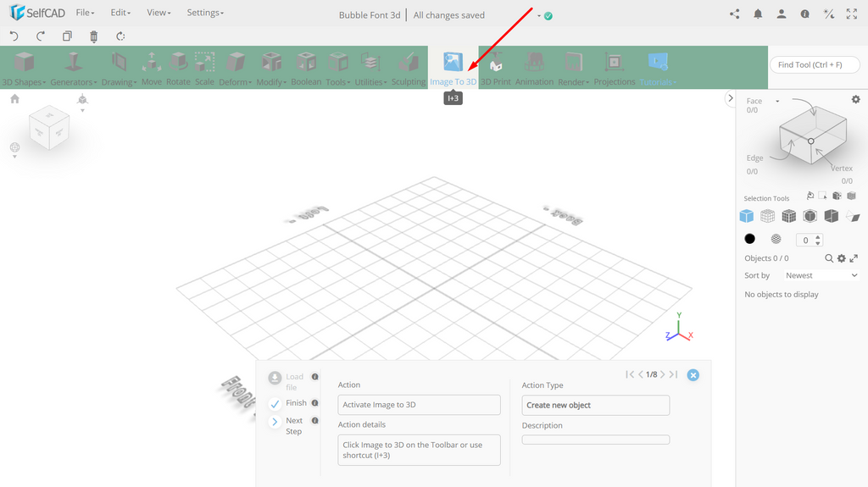Open the File menu

[85, 13]
